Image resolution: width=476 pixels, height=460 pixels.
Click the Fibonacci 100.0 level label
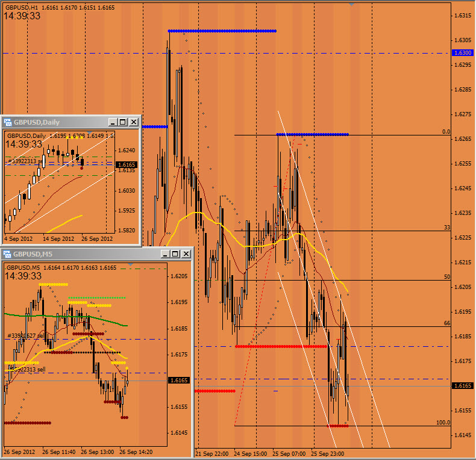443,423
